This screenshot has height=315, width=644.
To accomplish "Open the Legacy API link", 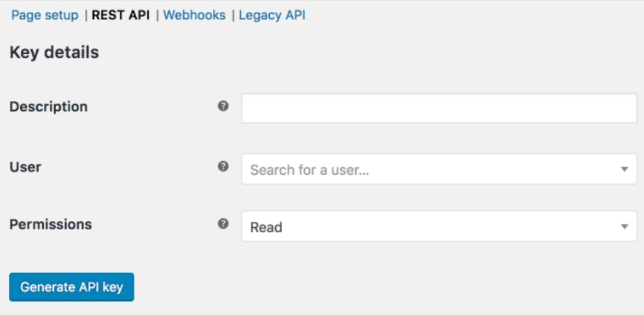I will point(272,16).
